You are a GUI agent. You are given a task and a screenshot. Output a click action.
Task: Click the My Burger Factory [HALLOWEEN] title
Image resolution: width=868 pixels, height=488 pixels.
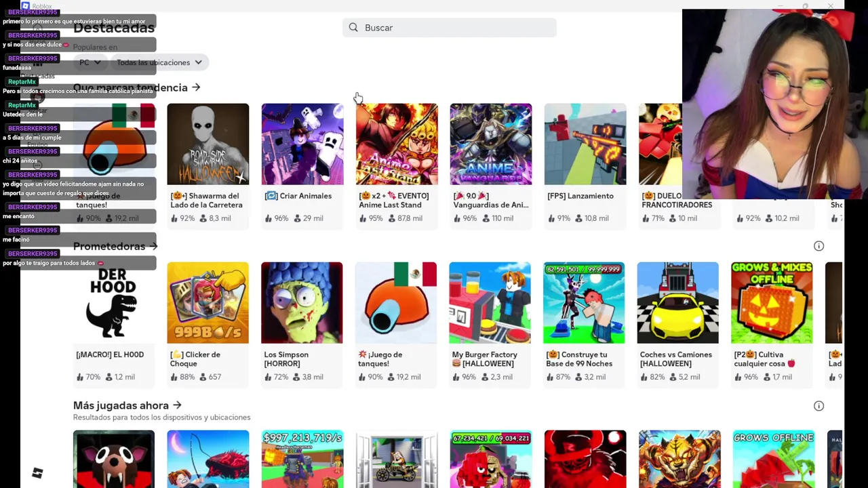point(485,359)
